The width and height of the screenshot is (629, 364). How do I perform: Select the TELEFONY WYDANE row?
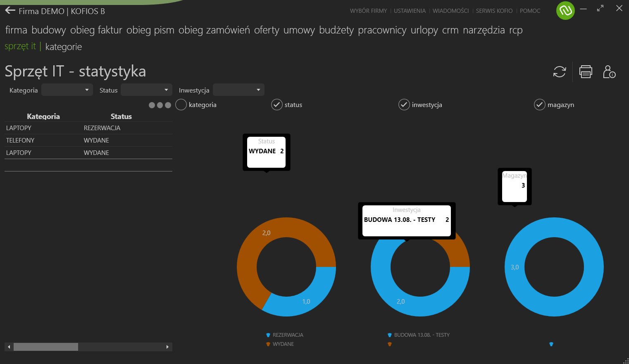[x=88, y=140]
